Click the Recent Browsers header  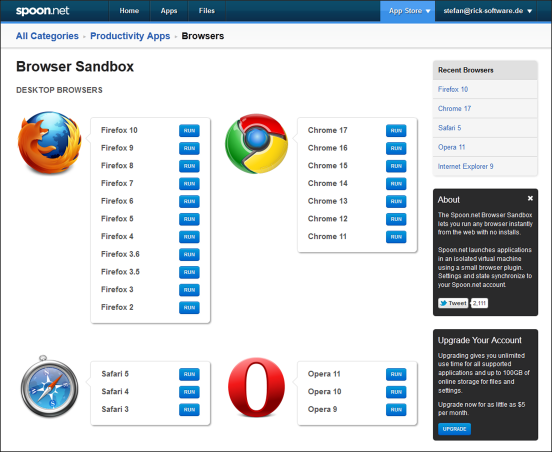485,70
